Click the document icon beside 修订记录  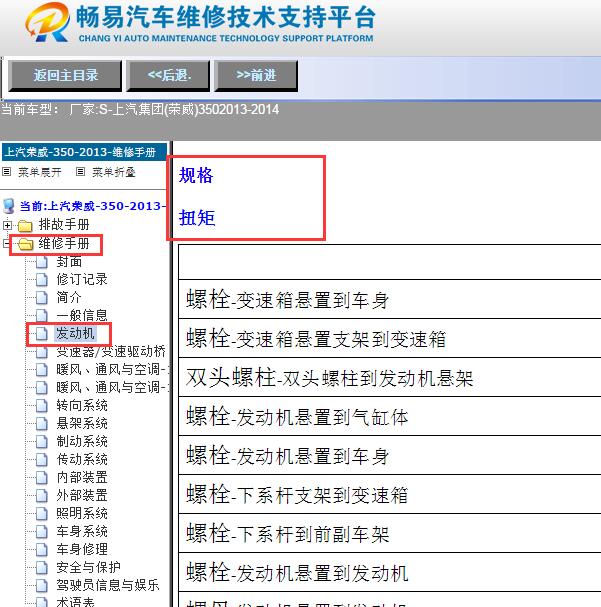[x=41, y=279]
